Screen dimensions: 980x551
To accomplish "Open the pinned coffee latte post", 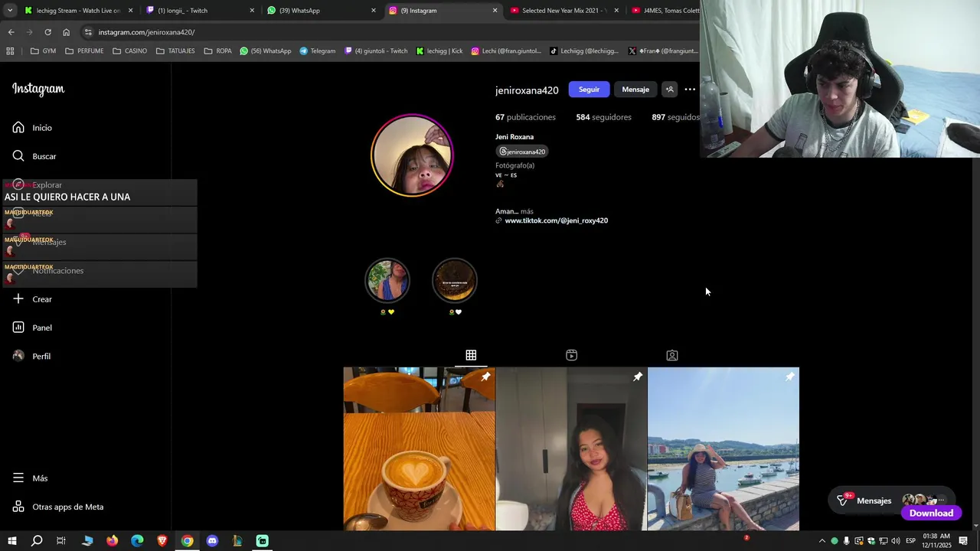I will 419,449.
